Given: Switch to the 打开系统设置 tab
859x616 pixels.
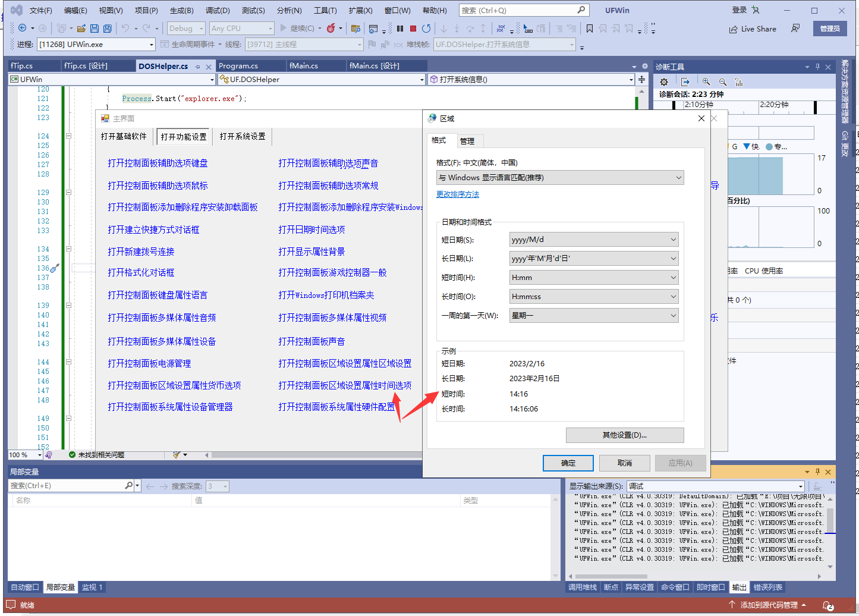Looking at the screenshot, I should (x=243, y=136).
